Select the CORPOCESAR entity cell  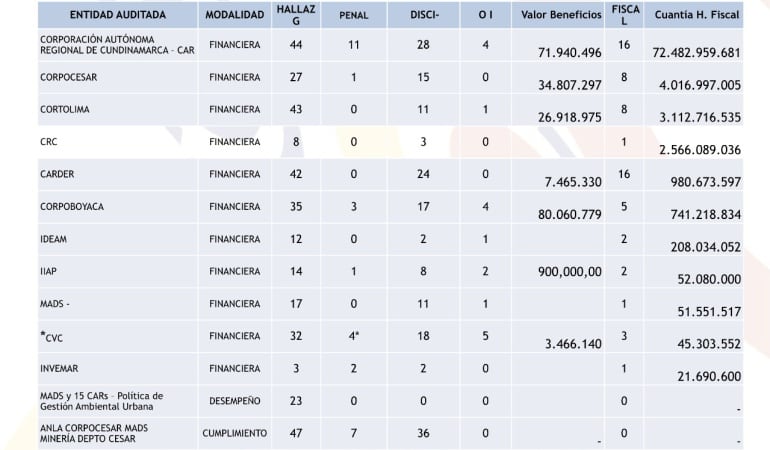tap(69, 76)
